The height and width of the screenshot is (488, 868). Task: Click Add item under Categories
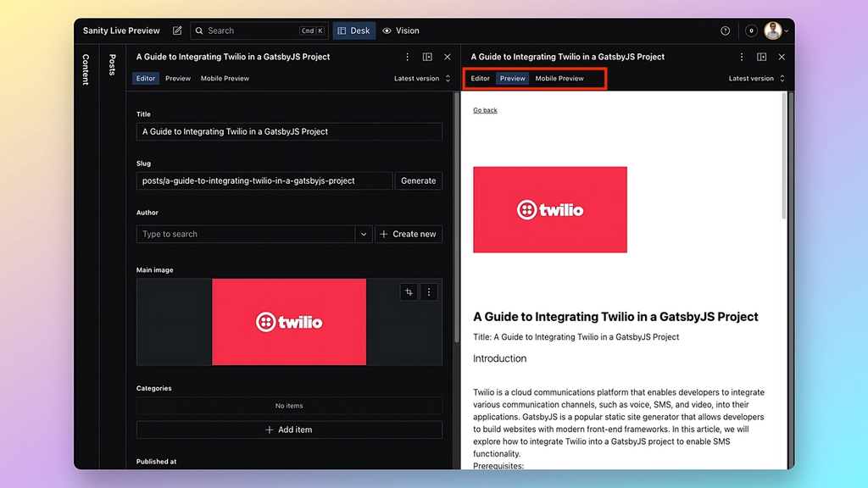pos(289,430)
